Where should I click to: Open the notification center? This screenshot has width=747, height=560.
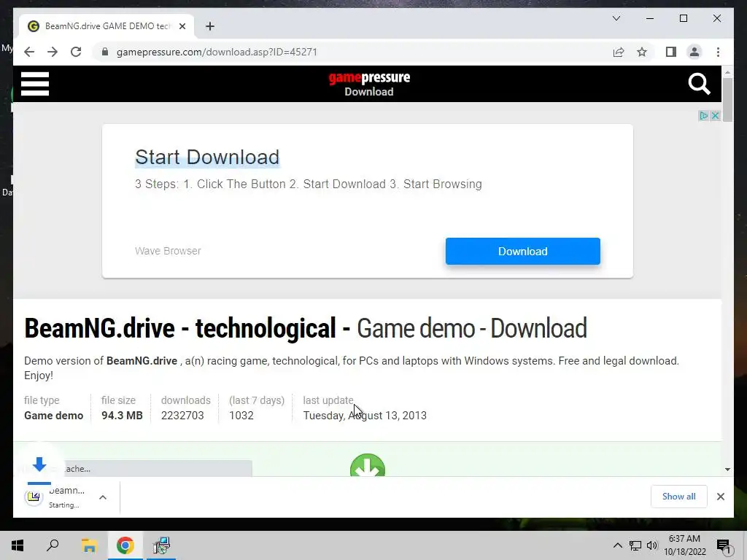pyautogui.click(x=723, y=545)
